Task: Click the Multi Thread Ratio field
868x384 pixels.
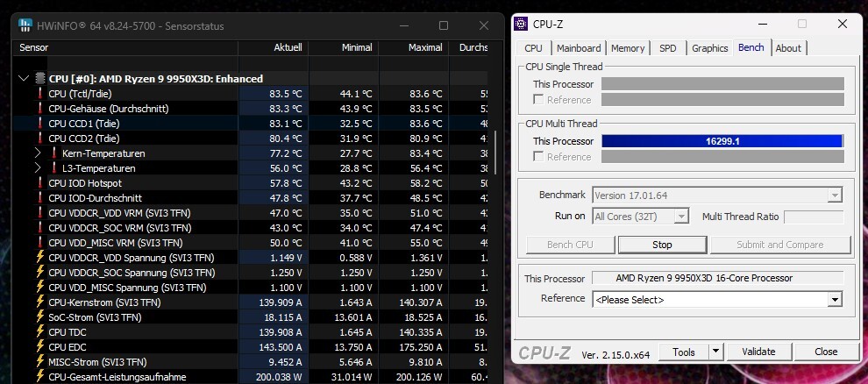Action: (x=814, y=217)
